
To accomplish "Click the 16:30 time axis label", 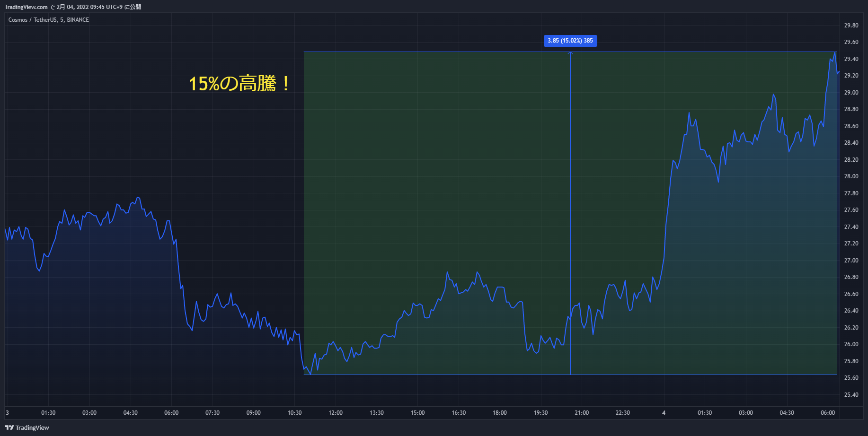I will pyautogui.click(x=459, y=413).
